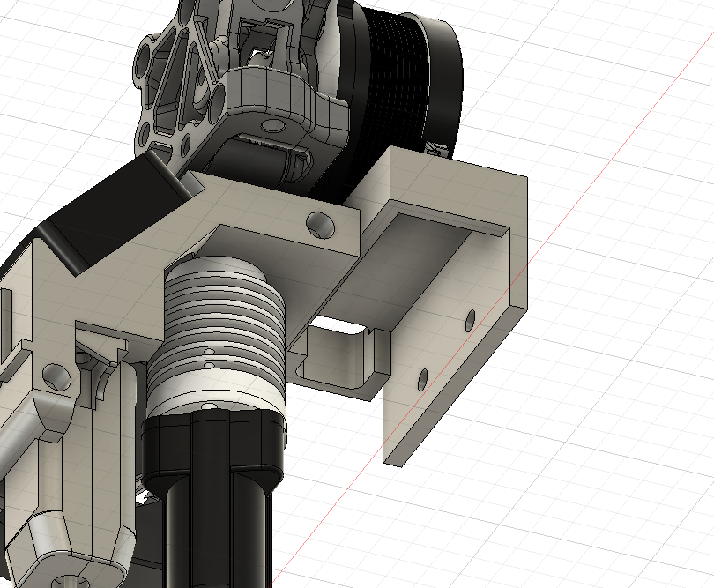The width and height of the screenshot is (714, 588).
Task: Select the upper small hole on the bracket side plate
Action: point(470,317)
